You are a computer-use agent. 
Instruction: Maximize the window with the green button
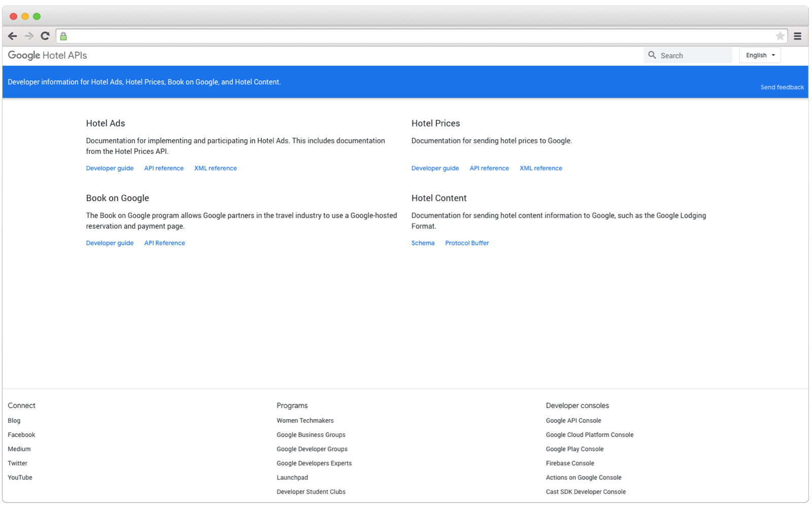click(37, 16)
